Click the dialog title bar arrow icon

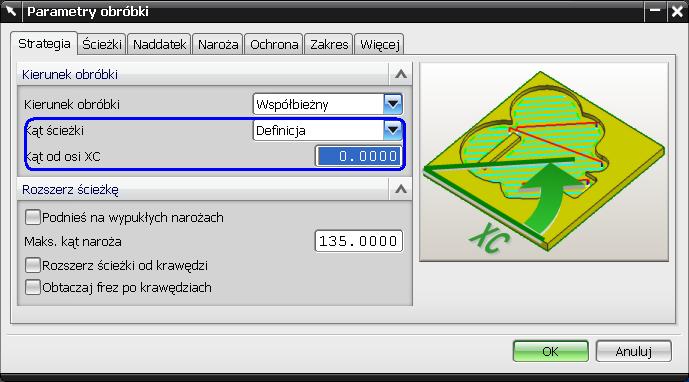tap(11, 11)
